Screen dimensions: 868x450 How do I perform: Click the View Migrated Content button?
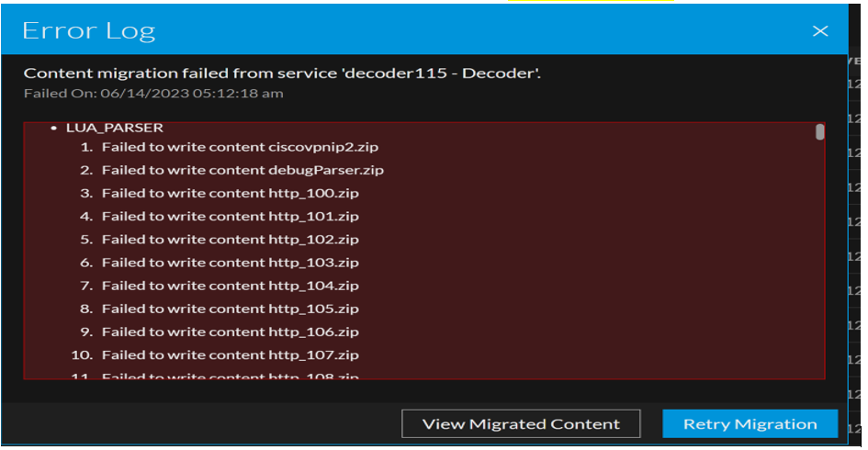tap(521, 424)
